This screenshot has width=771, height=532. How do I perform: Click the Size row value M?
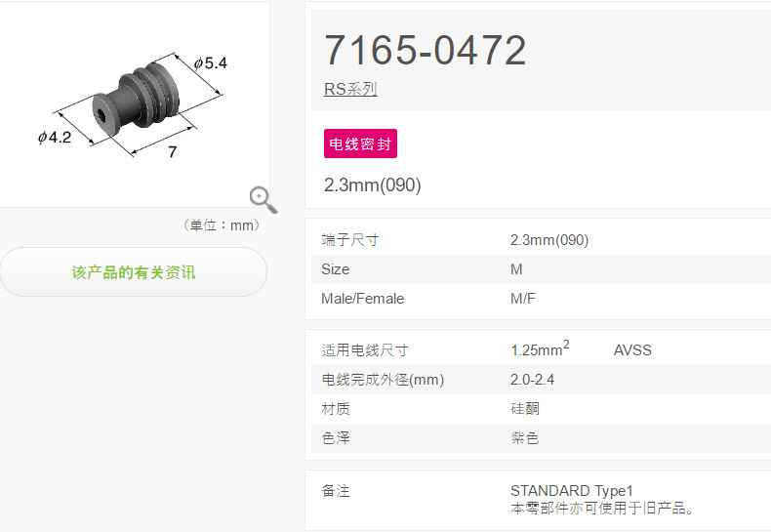click(x=516, y=269)
